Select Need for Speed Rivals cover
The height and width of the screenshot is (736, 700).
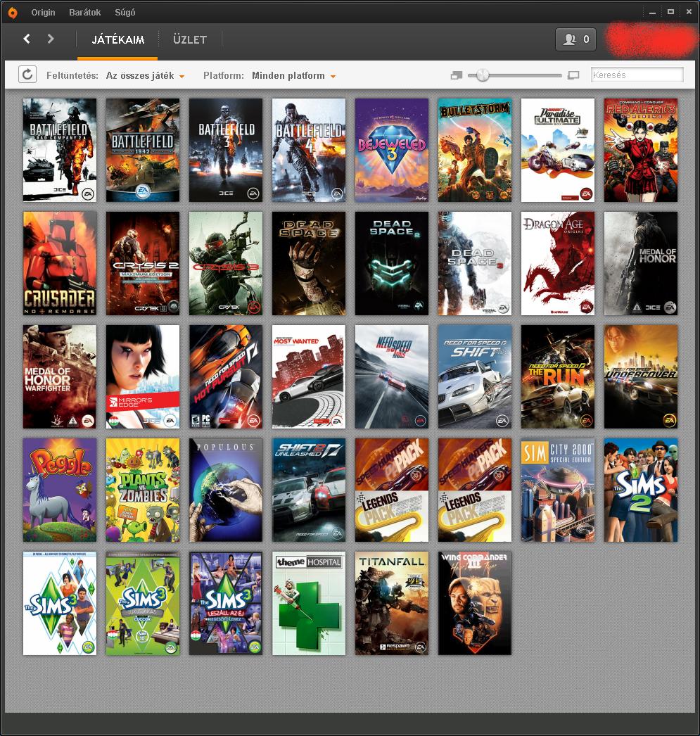(x=392, y=377)
